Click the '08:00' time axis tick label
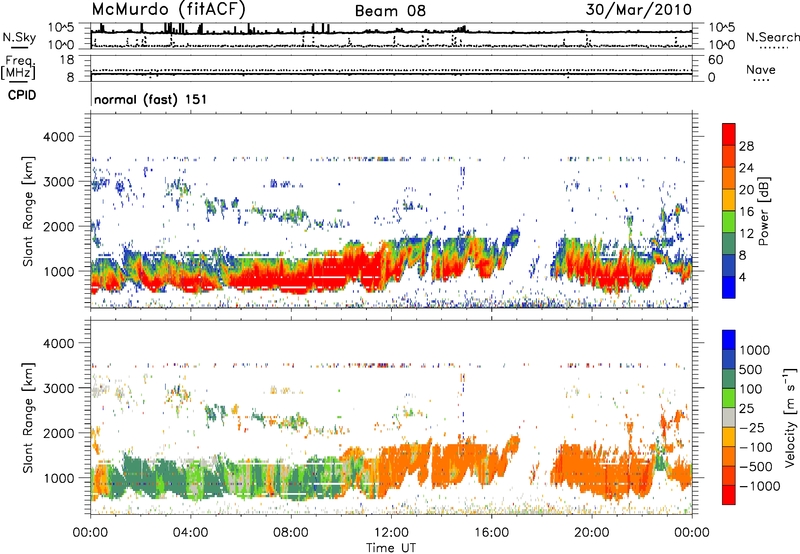This screenshot has height=554, width=800. [291, 533]
